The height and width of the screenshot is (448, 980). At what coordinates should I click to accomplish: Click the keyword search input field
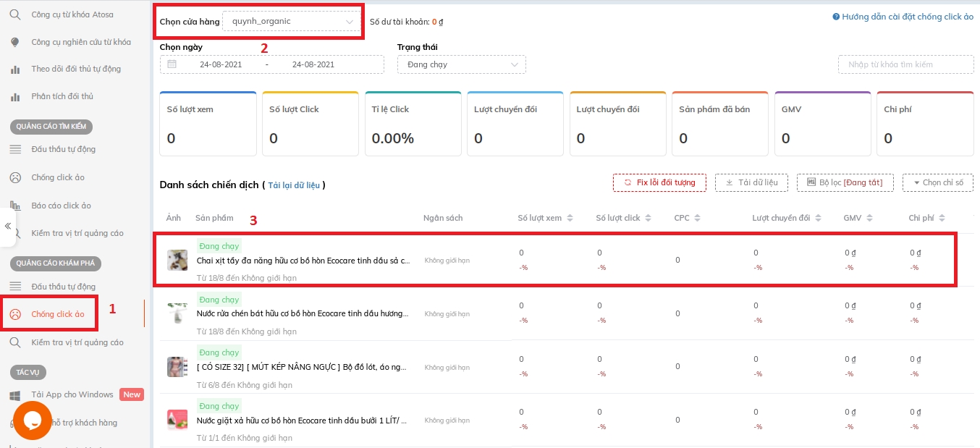(905, 64)
